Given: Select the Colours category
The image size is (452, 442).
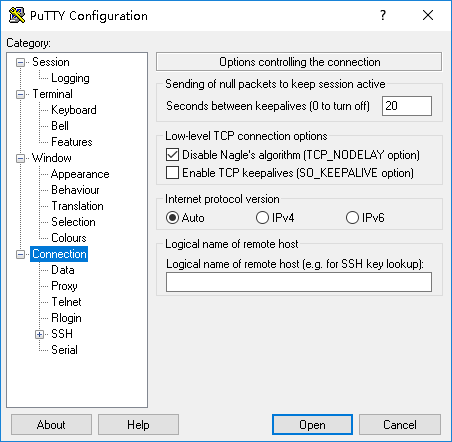Looking at the screenshot, I should 69,238.
